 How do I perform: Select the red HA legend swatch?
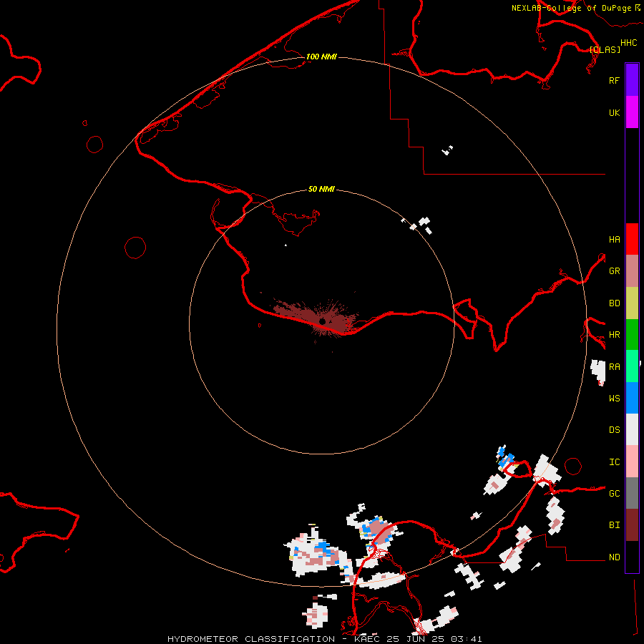coord(632,239)
